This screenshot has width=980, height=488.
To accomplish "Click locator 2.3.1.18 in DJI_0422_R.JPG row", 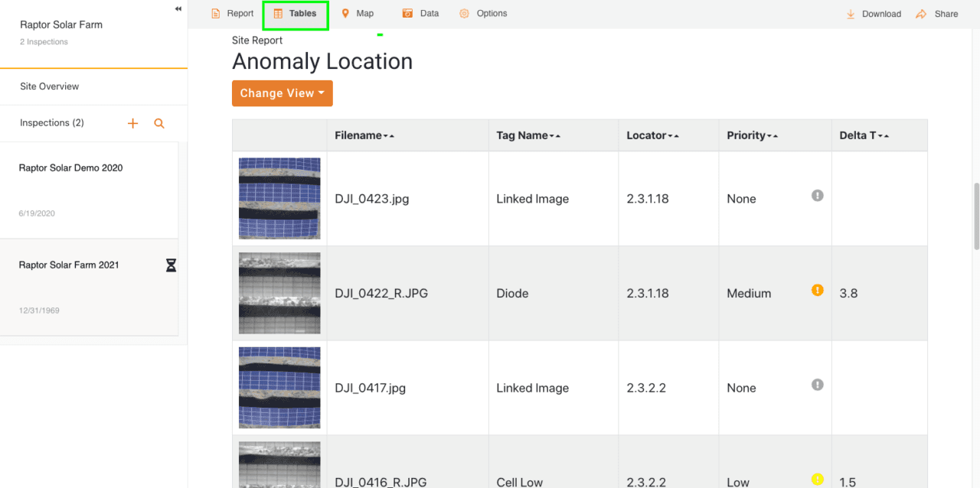I will coord(648,293).
